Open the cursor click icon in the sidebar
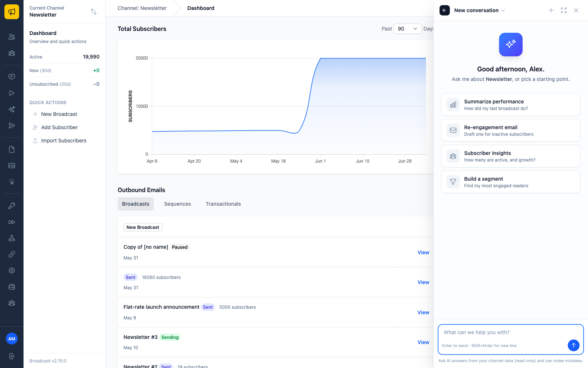 pyautogui.click(x=12, y=182)
